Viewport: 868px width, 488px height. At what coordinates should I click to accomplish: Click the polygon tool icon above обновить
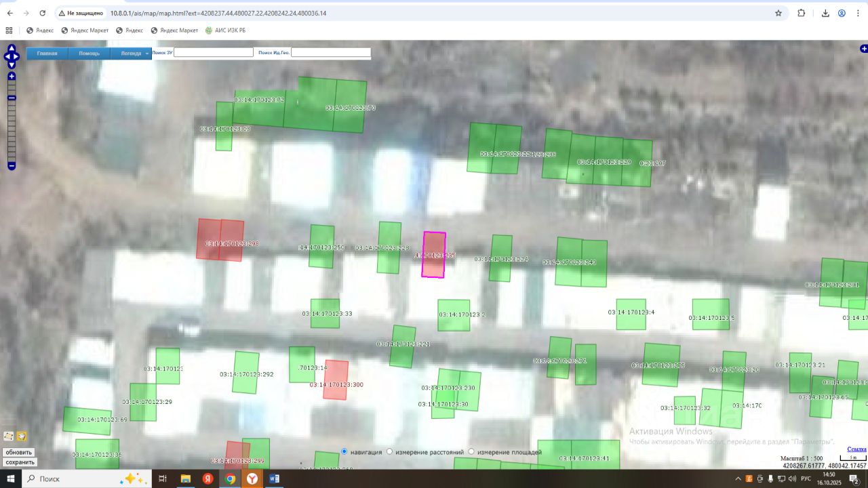click(x=9, y=436)
